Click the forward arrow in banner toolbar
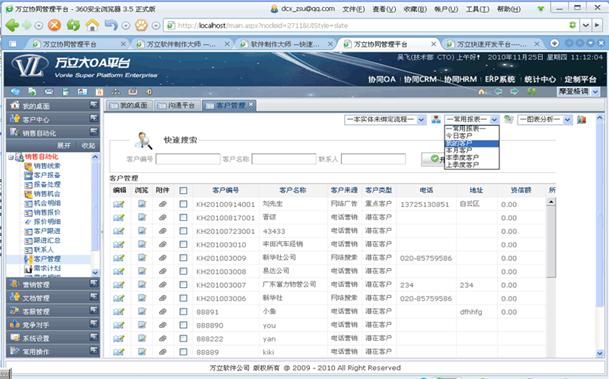This screenshot has height=379, width=609. [515, 92]
